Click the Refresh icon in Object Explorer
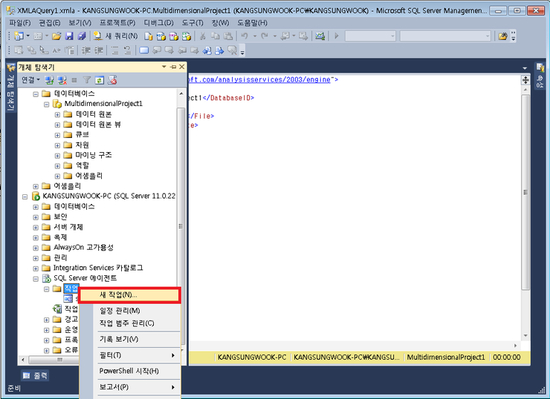 click(x=100, y=80)
